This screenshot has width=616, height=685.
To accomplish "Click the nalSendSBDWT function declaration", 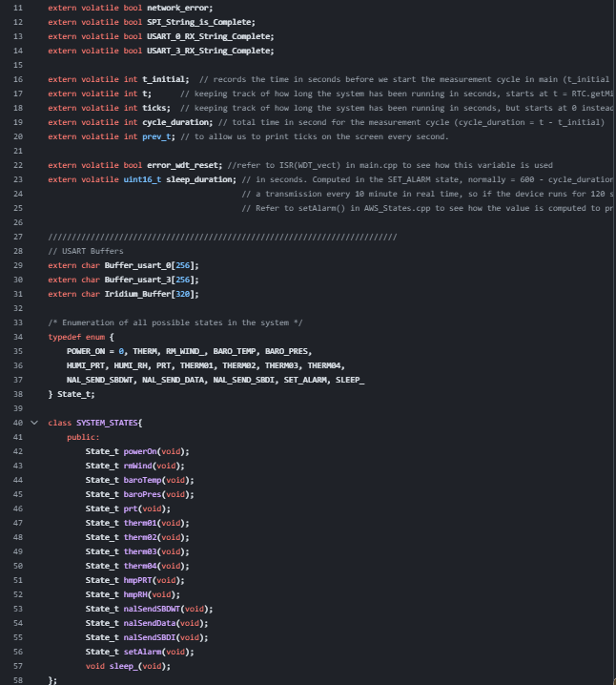I will pyautogui.click(x=150, y=609).
